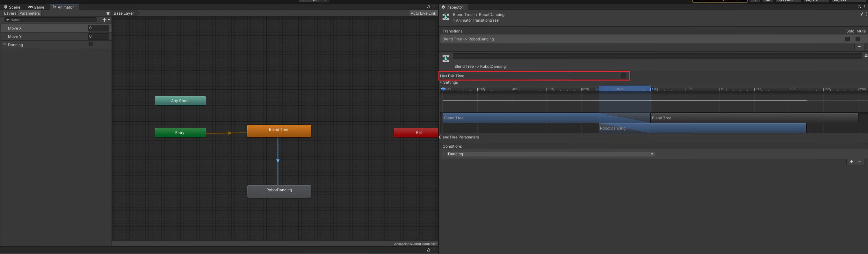Switch to the Game tab
Screen dimensions: 868x254
click(x=36, y=7)
